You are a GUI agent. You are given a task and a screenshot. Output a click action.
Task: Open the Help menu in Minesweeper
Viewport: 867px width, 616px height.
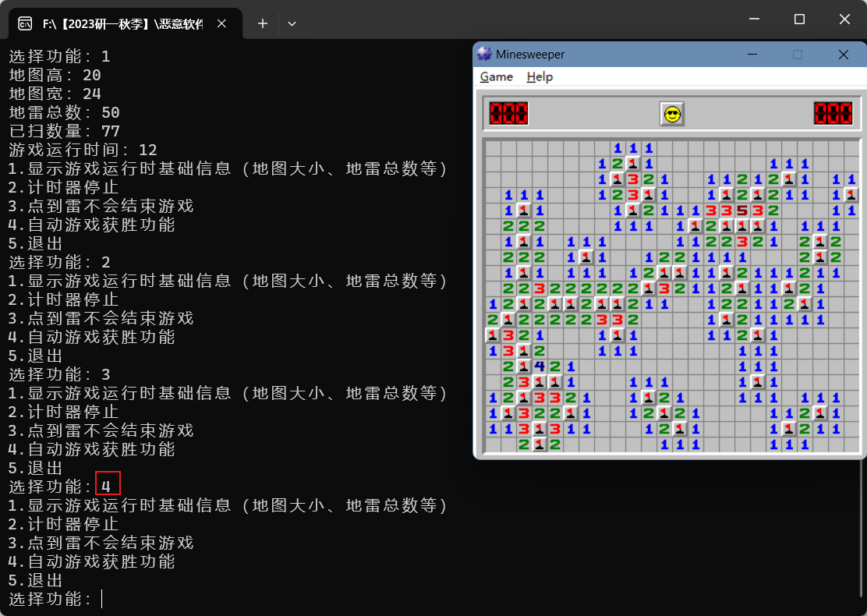pyautogui.click(x=540, y=76)
